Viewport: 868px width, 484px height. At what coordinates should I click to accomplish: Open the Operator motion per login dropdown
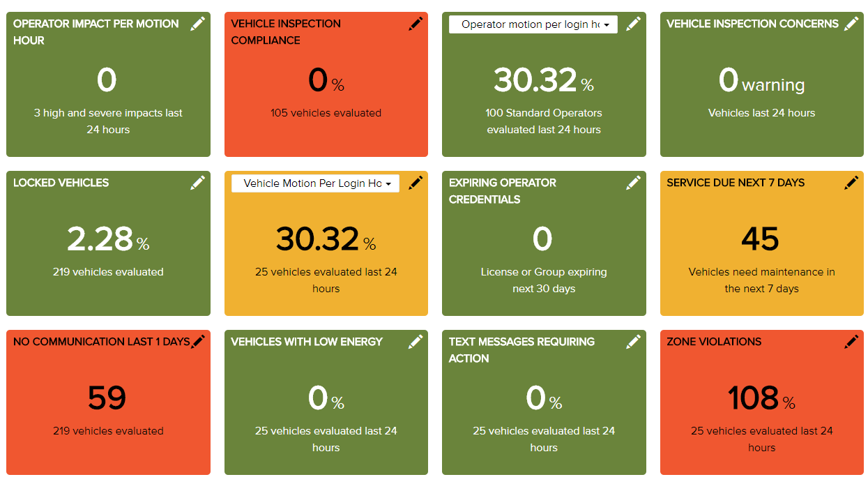533,24
